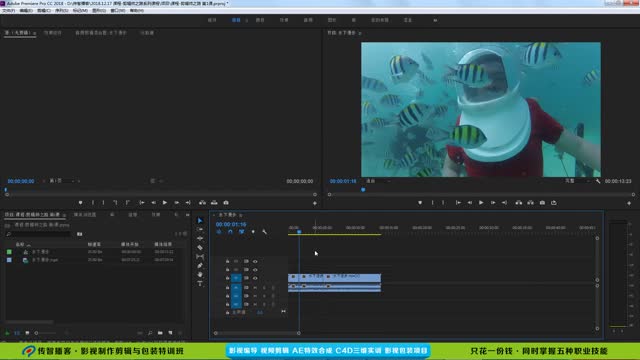Switch Project panel to icon view
This screenshot has height=360, width=640.
[27, 333]
